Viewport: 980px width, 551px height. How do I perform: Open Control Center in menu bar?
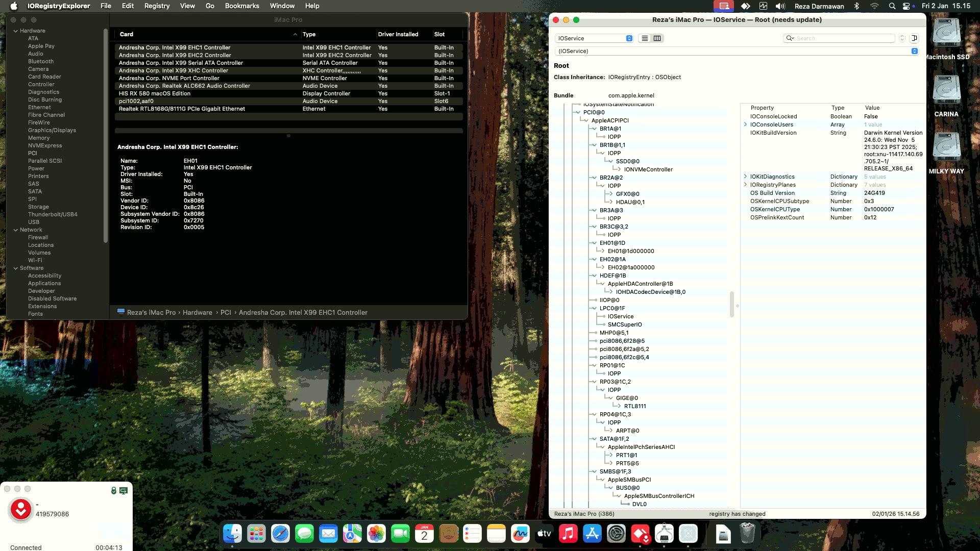point(906,6)
